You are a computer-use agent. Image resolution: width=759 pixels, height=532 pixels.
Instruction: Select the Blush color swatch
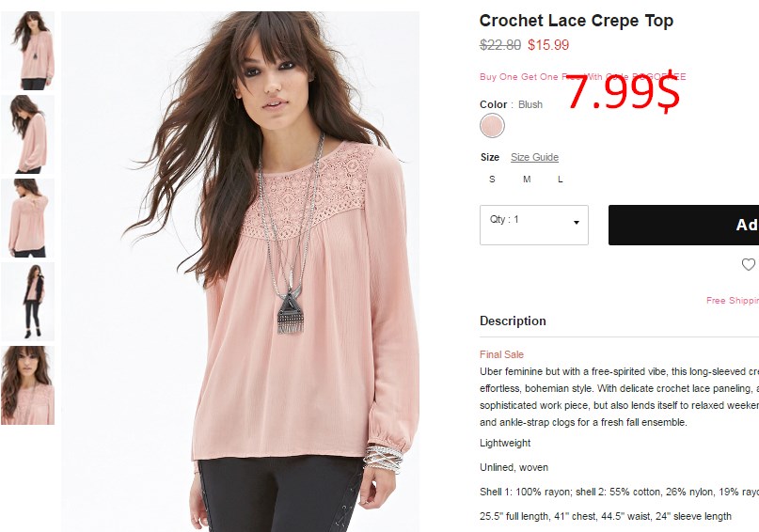(492, 126)
